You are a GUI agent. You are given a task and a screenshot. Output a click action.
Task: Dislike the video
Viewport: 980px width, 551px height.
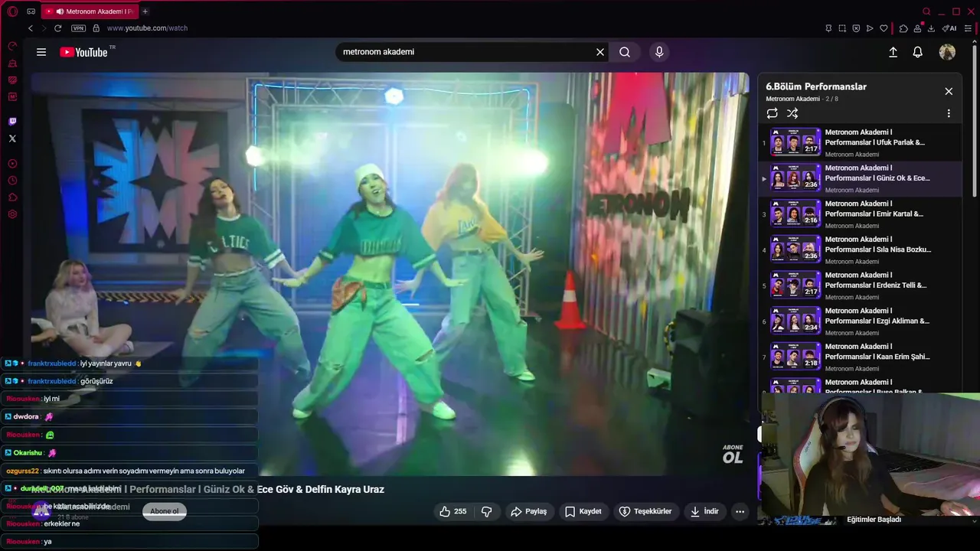click(x=486, y=511)
